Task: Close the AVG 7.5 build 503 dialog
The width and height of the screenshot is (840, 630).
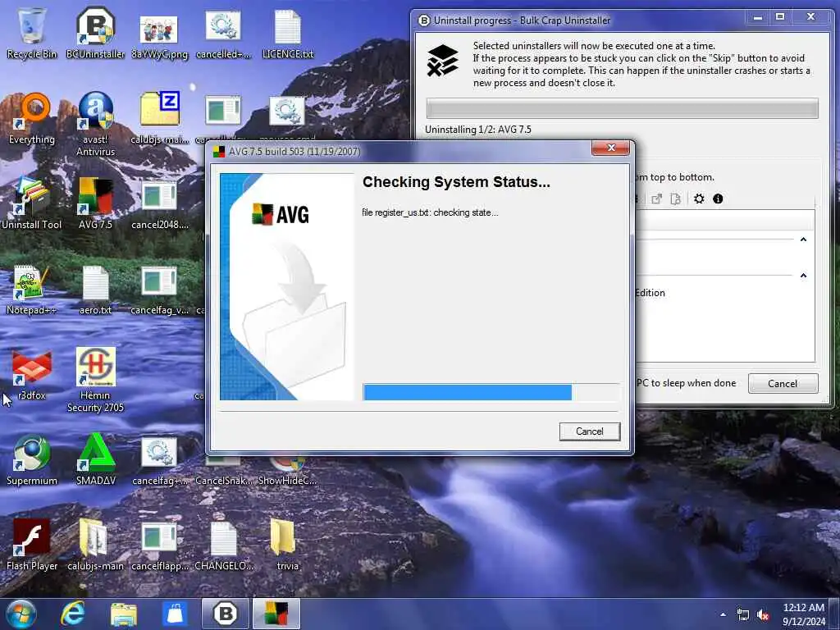Action: pos(610,148)
